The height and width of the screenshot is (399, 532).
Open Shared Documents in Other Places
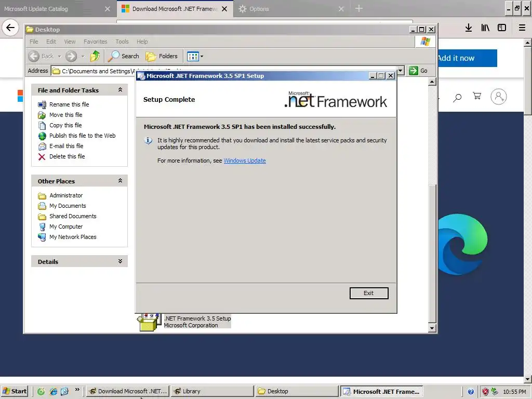tap(73, 216)
